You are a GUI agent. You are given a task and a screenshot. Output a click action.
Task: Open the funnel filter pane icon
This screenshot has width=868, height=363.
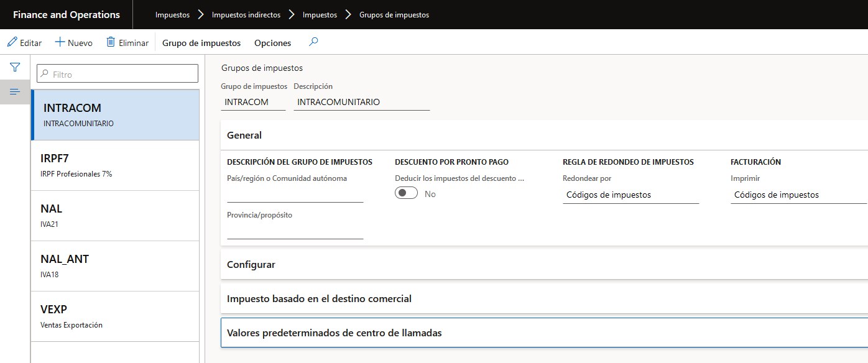[15, 67]
